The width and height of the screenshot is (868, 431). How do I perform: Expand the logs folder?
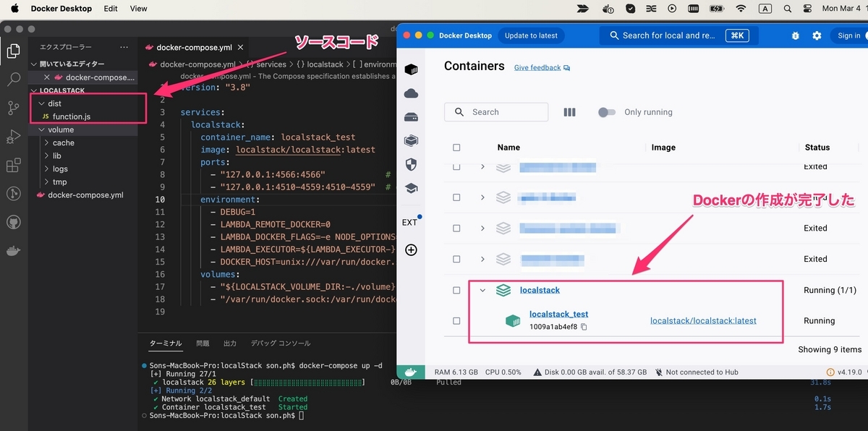click(x=47, y=168)
